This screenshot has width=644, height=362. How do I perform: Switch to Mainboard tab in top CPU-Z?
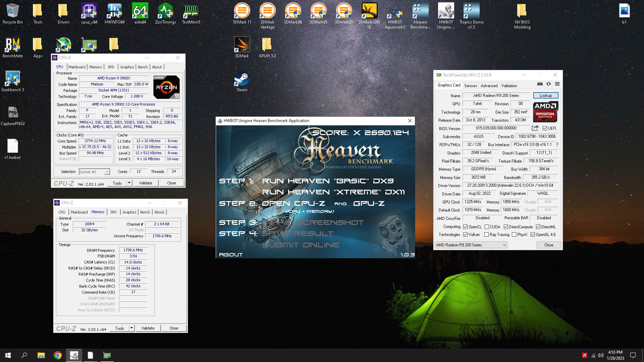[77, 67]
